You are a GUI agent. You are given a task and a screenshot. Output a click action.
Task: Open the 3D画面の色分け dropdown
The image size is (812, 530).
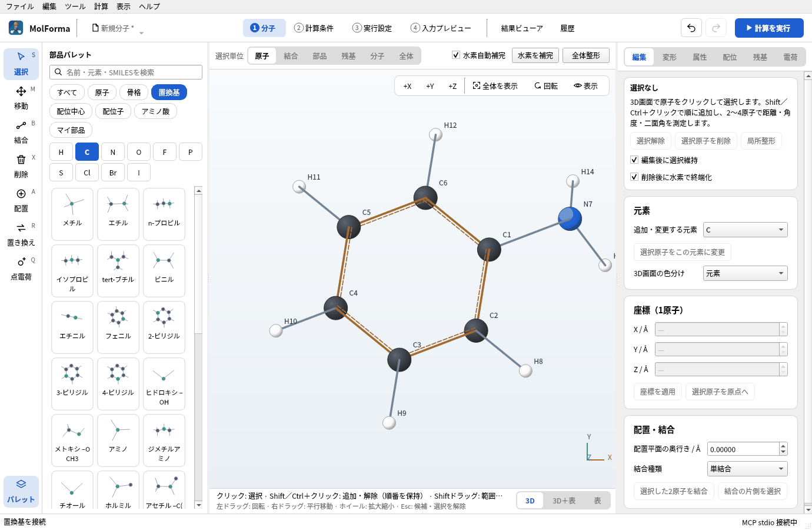click(x=746, y=273)
